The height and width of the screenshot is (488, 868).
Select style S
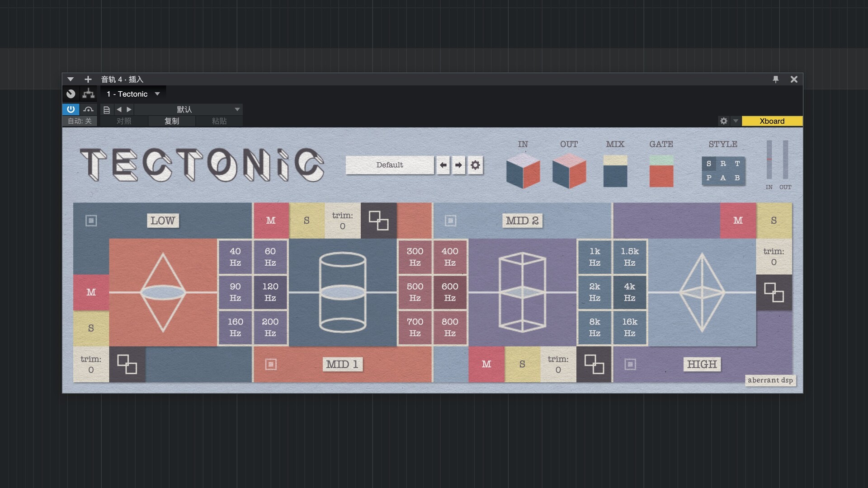click(709, 164)
